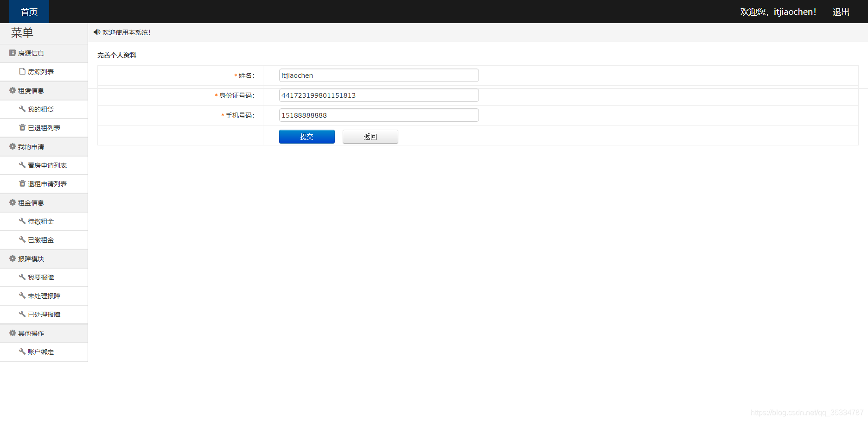Click the 其他操作 gear icon
The width and height of the screenshot is (868, 421).
[13, 333]
